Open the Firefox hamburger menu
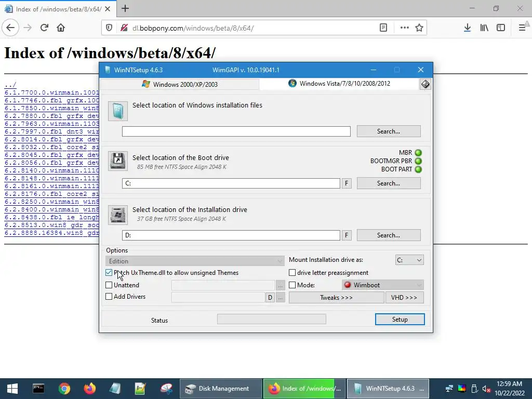This screenshot has height=399, width=532. click(x=522, y=28)
